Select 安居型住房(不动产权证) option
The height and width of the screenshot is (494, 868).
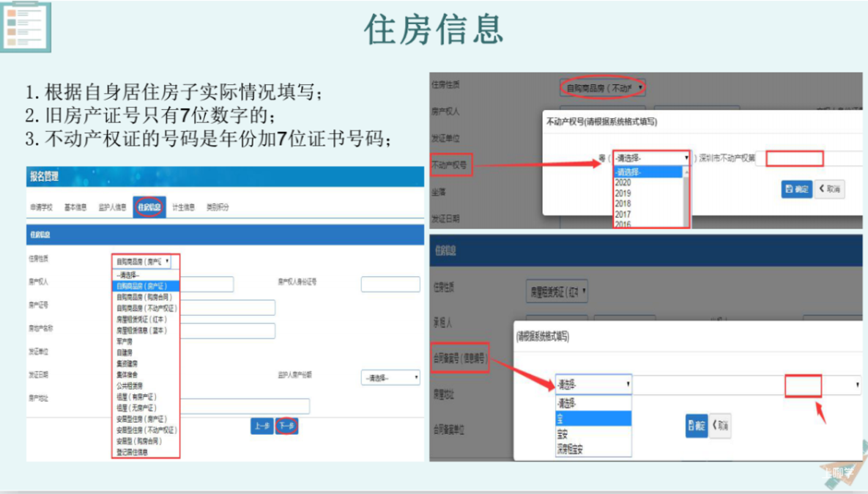coord(146,430)
